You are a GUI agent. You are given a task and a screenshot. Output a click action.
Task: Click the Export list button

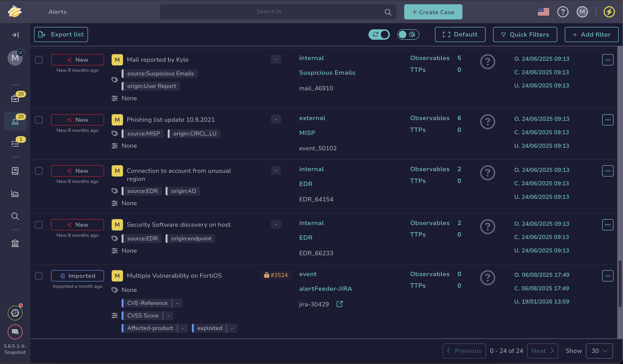coord(61,34)
